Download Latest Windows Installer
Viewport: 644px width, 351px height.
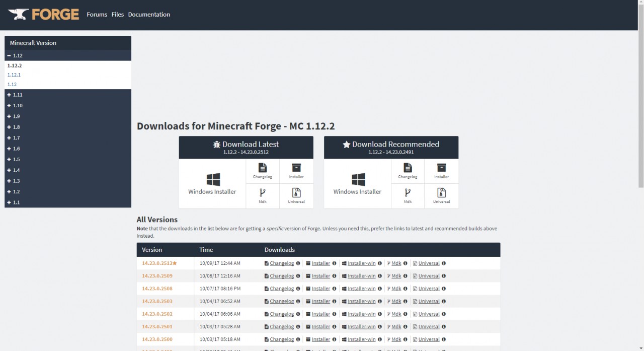coord(212,184)
